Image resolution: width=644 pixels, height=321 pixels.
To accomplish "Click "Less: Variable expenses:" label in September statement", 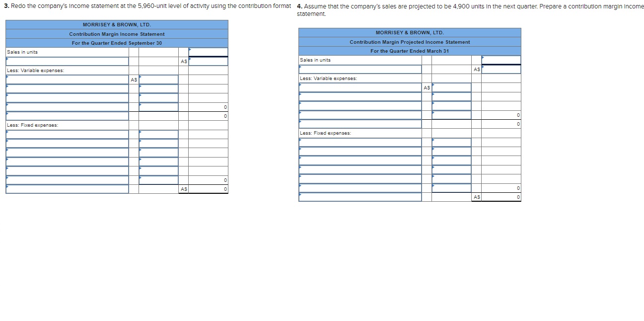I will click(x=35, y=71).
